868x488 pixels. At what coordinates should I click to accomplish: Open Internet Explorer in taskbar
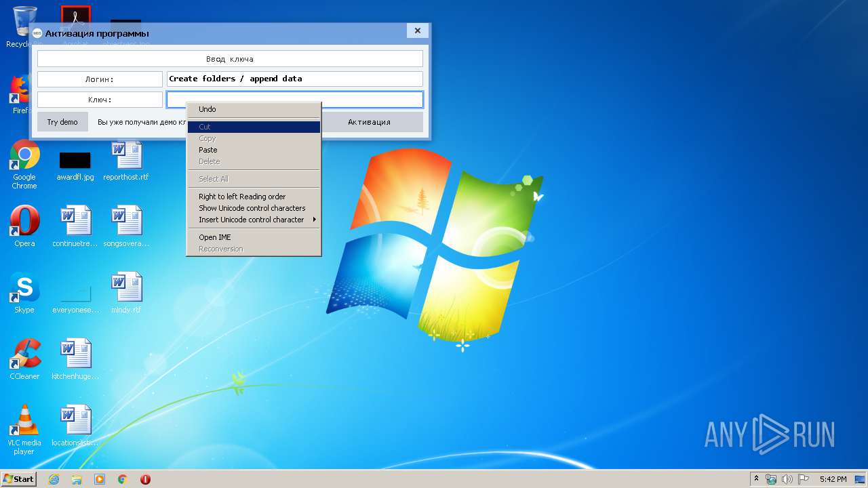coord(54,479)
